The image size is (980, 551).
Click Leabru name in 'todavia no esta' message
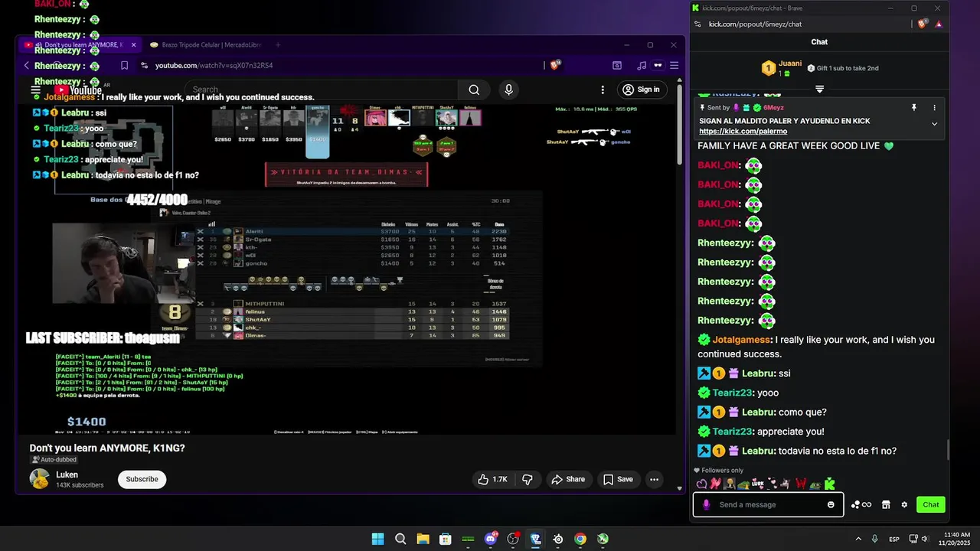pos(758,452)
